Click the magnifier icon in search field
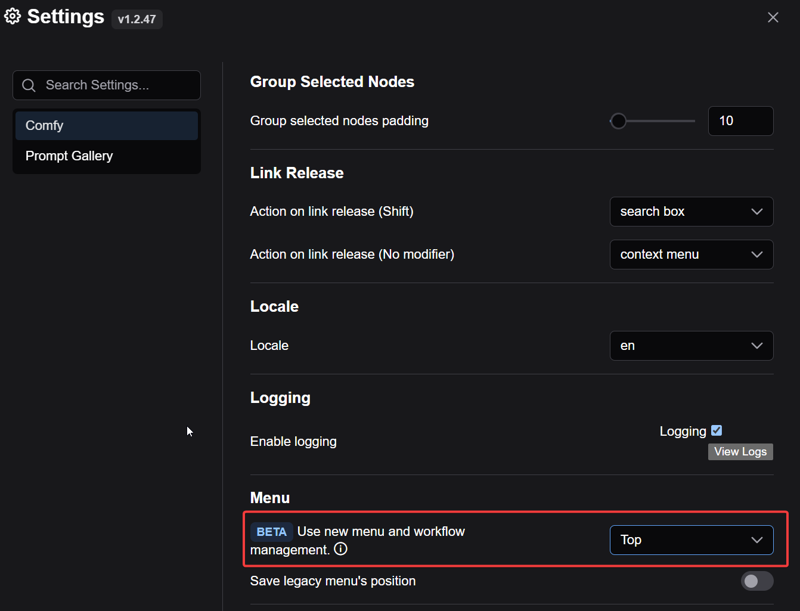 point(29,85)
